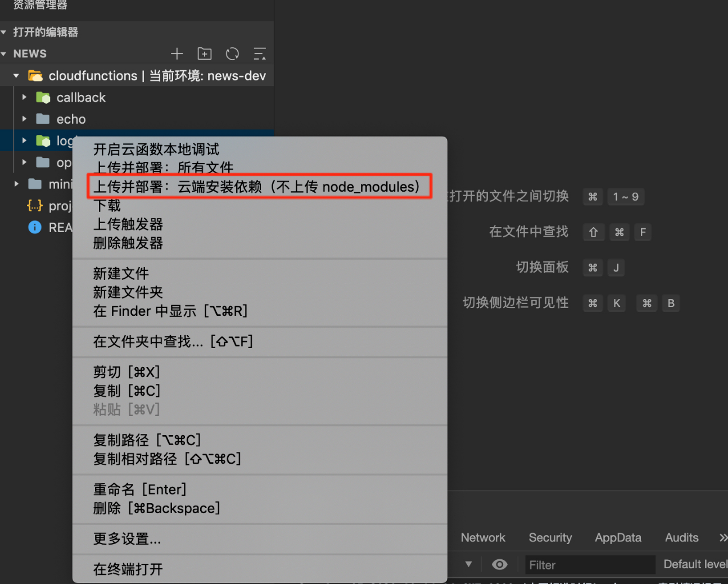This screenshot has height=584, width=728.
Task: Click the callback cloud function folder icon
Action: point(43,97)
